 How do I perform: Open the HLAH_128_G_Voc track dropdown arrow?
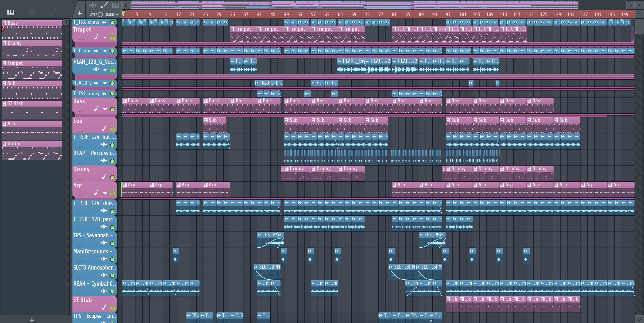[105, 70]
